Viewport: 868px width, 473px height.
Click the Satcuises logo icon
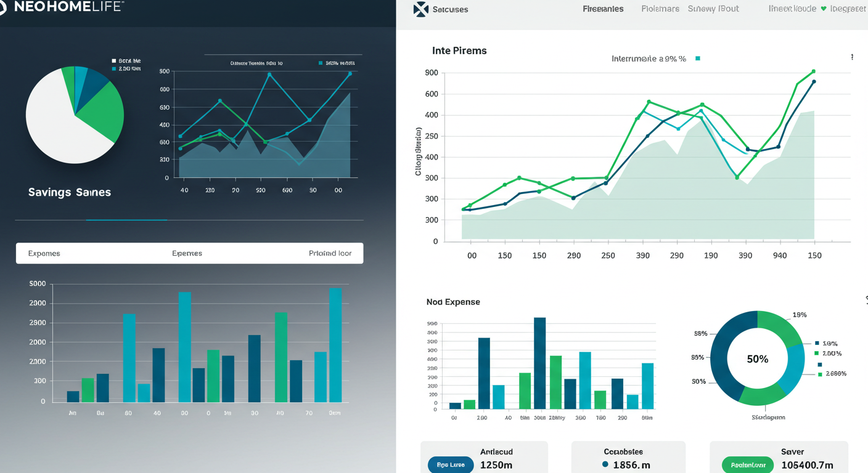pos(420,9)
